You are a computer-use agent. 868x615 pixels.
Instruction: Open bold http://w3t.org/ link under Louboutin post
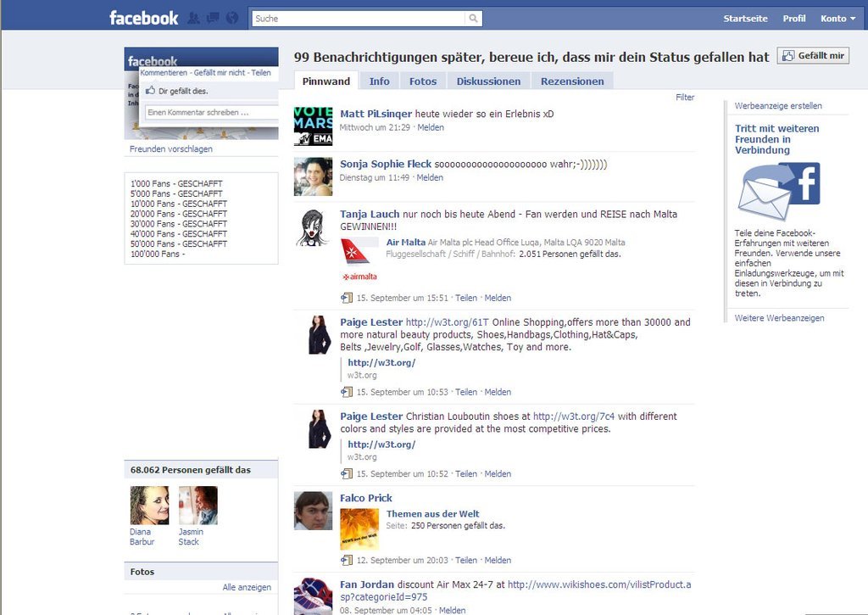coord(381,444)
